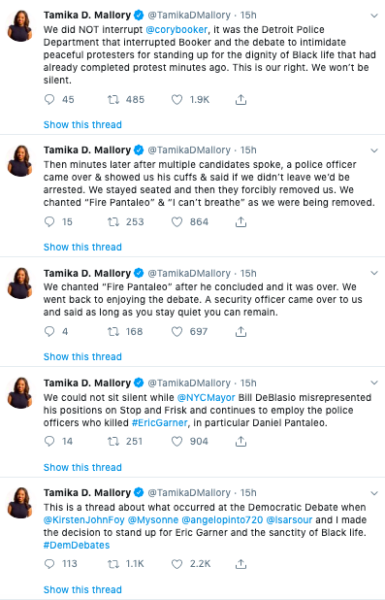Open the @corybooker mention link
385x600 pixels.
(176, 29)
